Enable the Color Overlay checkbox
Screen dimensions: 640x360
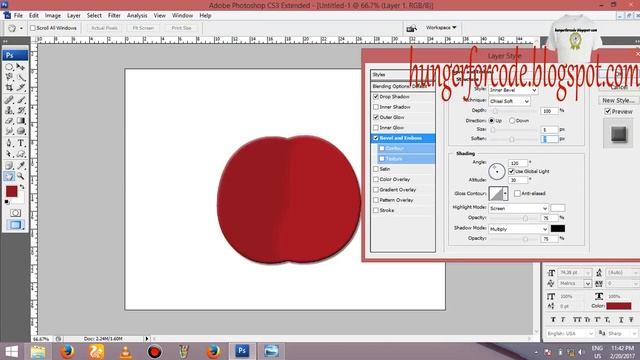376,179
